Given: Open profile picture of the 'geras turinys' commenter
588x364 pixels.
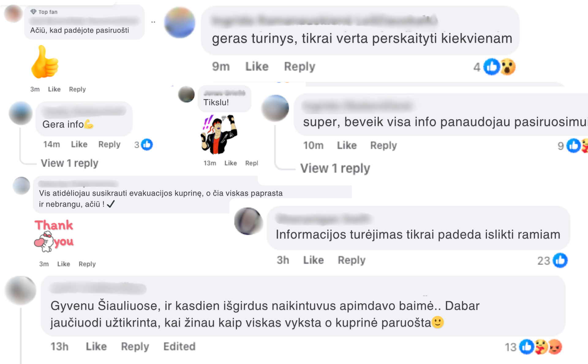Looking at the screenshot, I should point(179,22).
